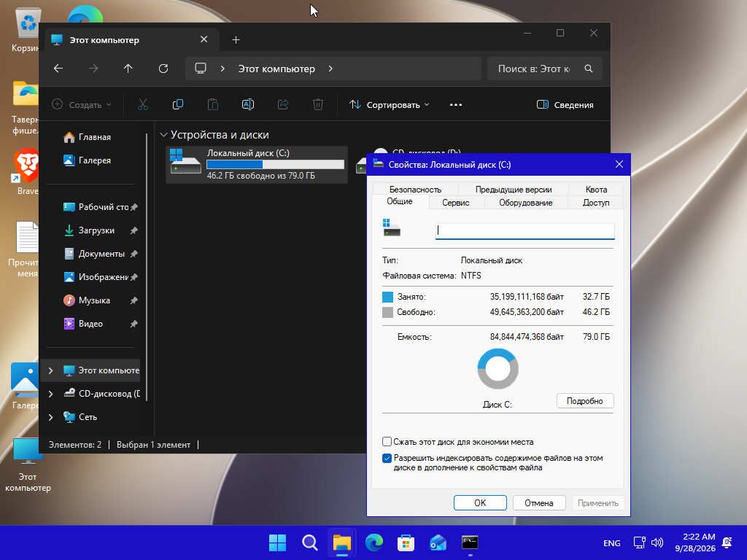
Task: Click the Explorer search box
Action: coord(545,69)
